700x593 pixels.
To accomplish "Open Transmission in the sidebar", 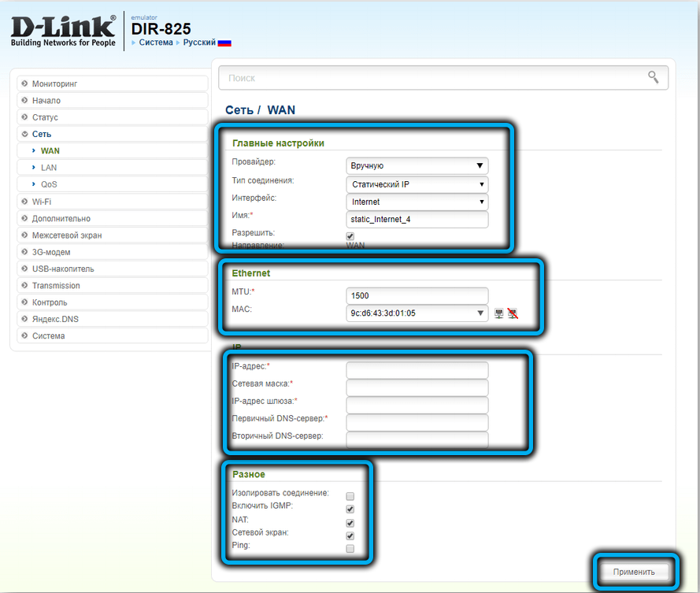I will click(x=113, y=285).
